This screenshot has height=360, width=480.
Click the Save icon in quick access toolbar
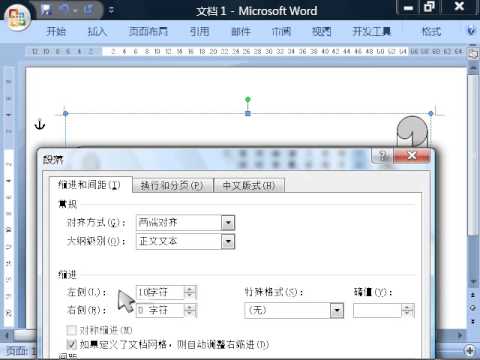pos(46,10)
